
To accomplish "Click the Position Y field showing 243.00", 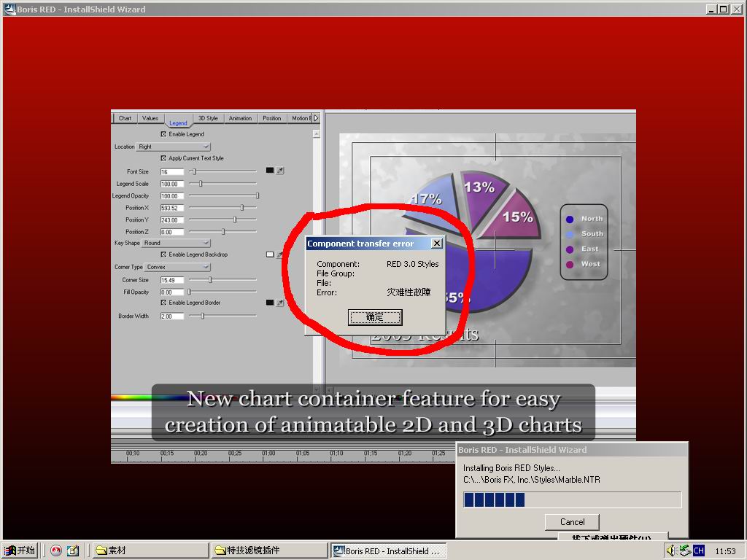I will click(x=172, y=220).
